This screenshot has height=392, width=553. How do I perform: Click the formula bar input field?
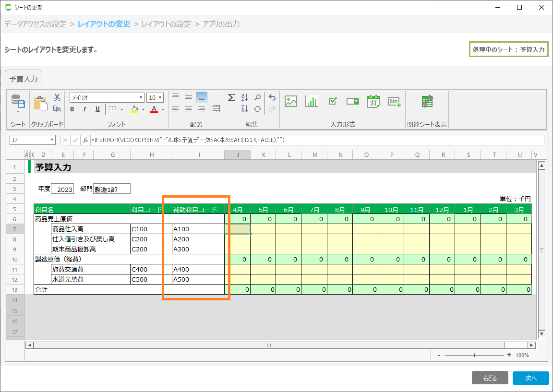pyautogui.click(x=317, y=140)
